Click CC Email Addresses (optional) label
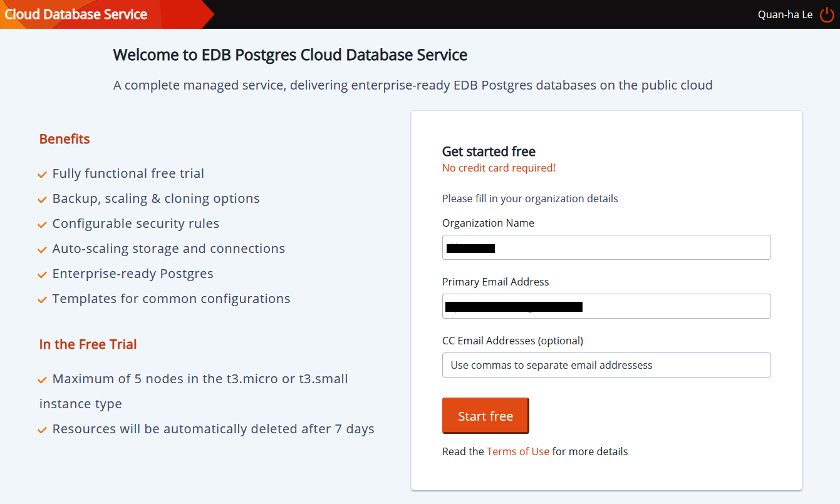 point(512,341)
